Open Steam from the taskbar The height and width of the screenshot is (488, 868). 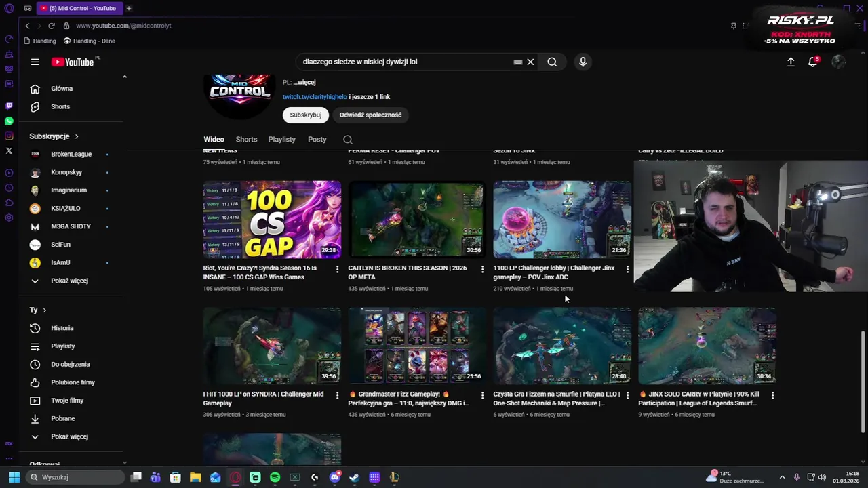pos(354,477)
